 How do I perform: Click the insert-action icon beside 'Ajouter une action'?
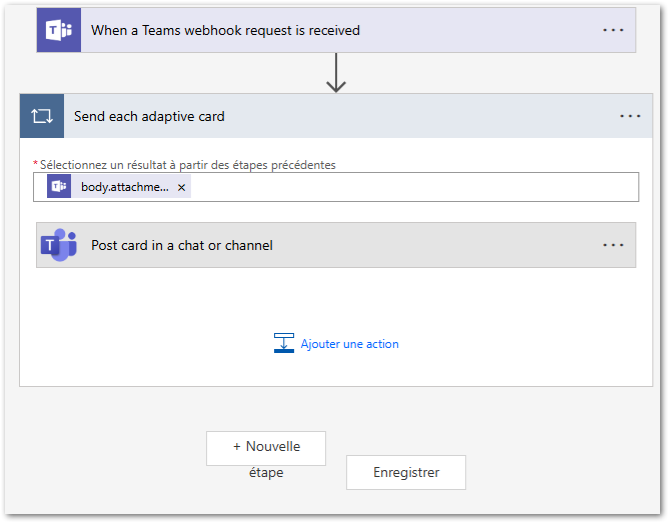pyautogui.click(x=283, y=343)
